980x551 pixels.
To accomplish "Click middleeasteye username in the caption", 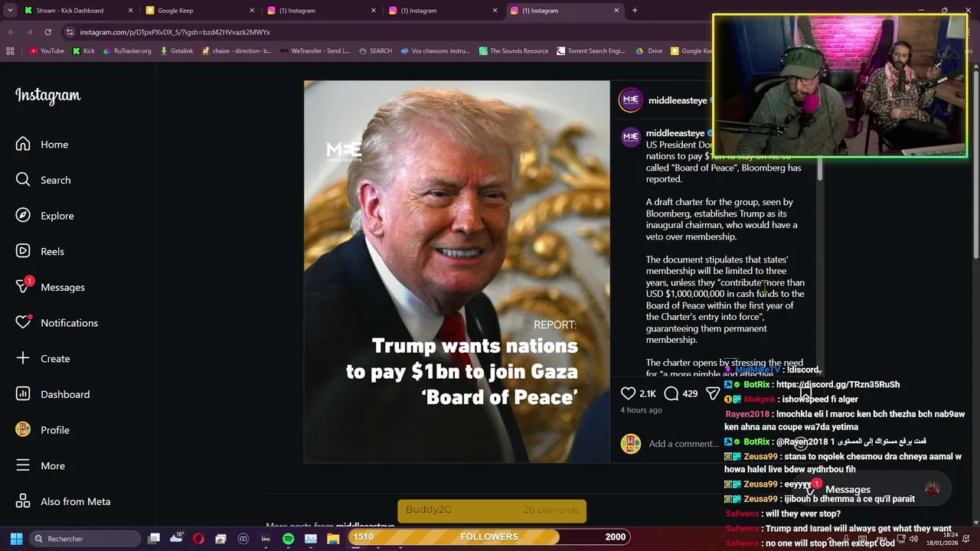I will pos(675,133).
